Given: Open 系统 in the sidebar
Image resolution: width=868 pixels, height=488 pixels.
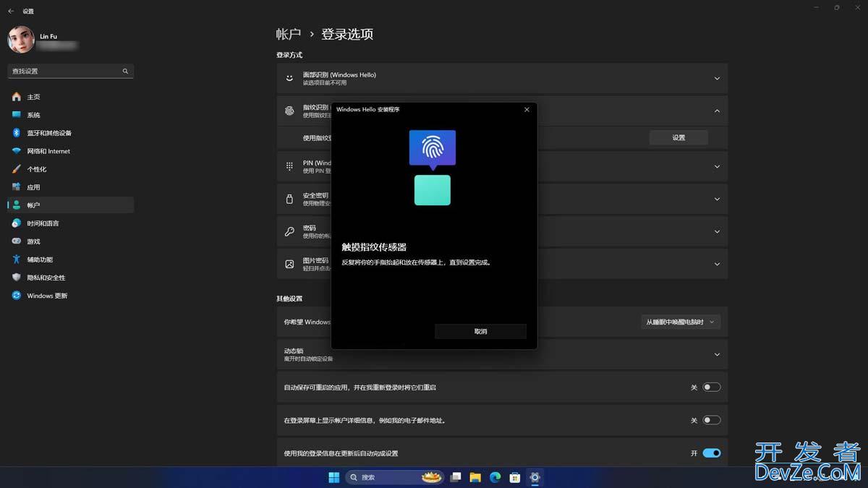Looking at the screenshot, I should coord(71,115).
